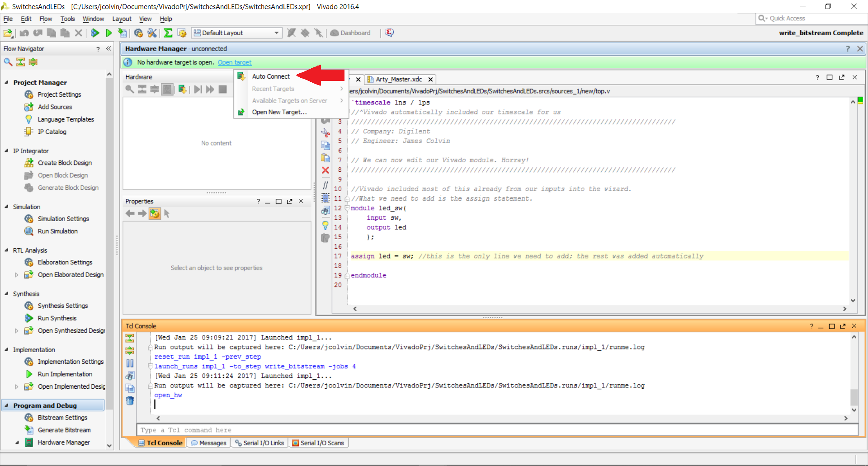Click Generate Bitstream in Flow Navigator
This screenshot has height=466, width=868.
coord(64,430)
